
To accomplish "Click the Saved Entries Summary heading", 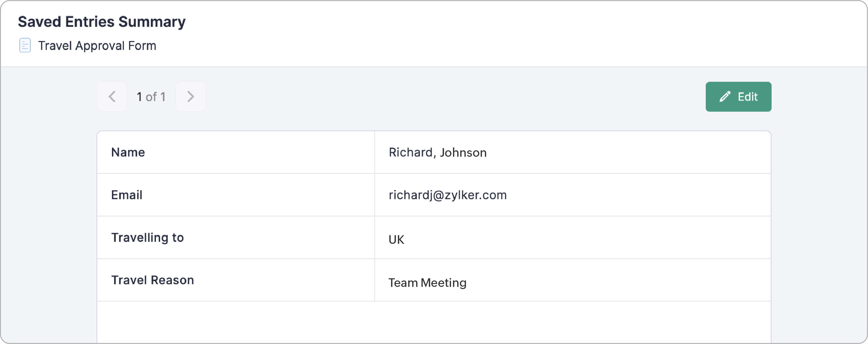I will point(101,22).
